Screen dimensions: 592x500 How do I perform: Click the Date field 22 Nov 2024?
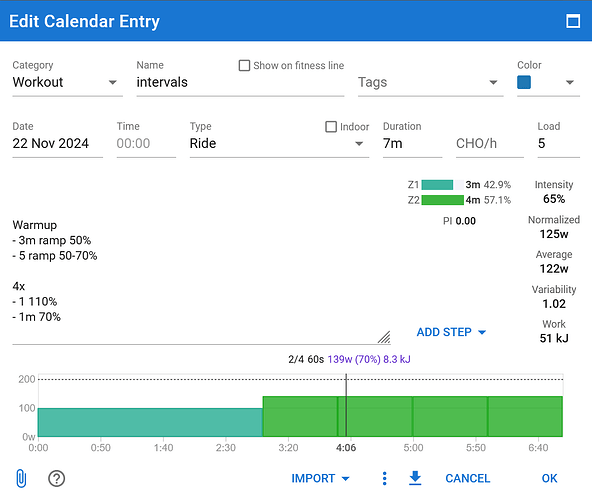pyautogui.click(x=57, y=144)
